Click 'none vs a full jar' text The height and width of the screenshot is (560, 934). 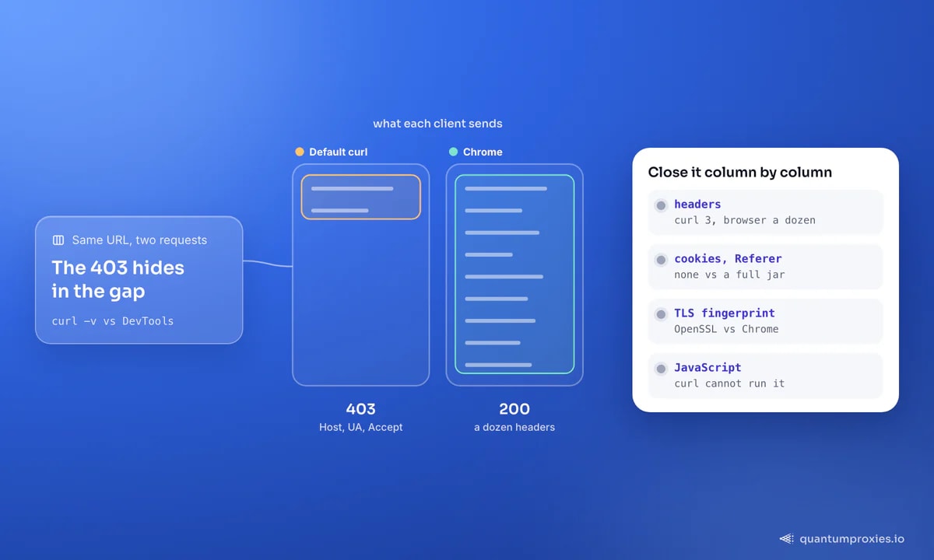pyautogui.click(x=729, y=275)
